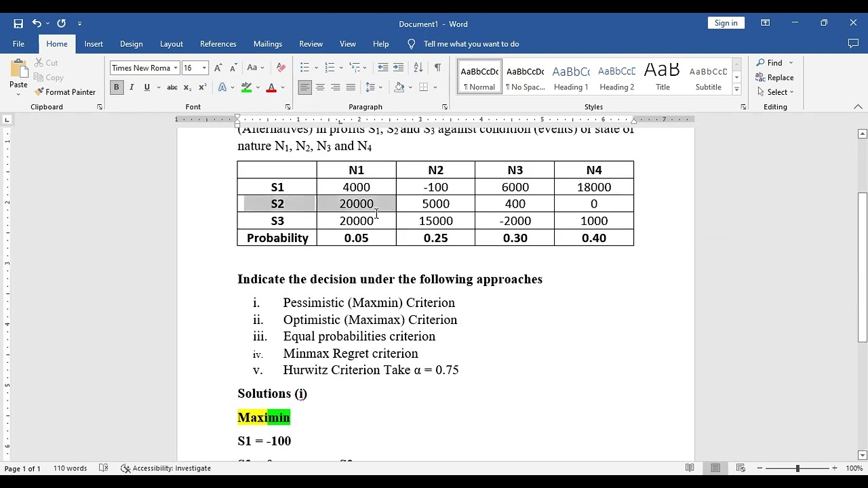868x488 pixels.
Task: Switch to the References tab
Action: click(218, 44)
